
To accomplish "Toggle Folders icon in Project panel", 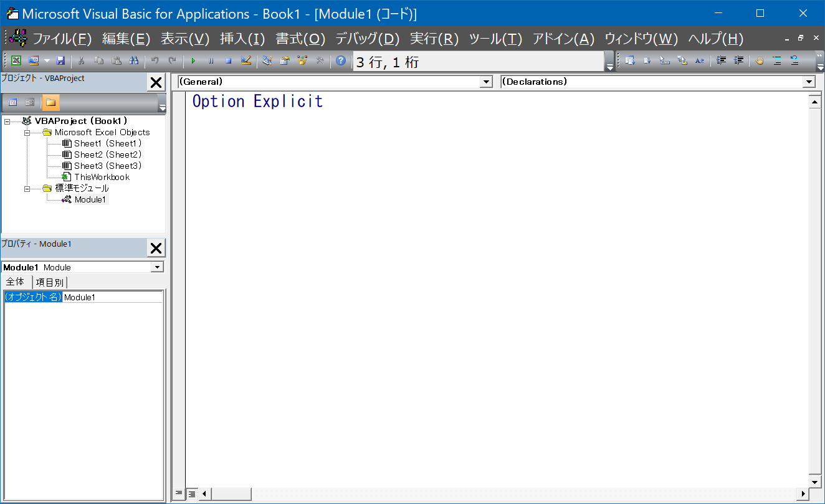I will 50,102.
